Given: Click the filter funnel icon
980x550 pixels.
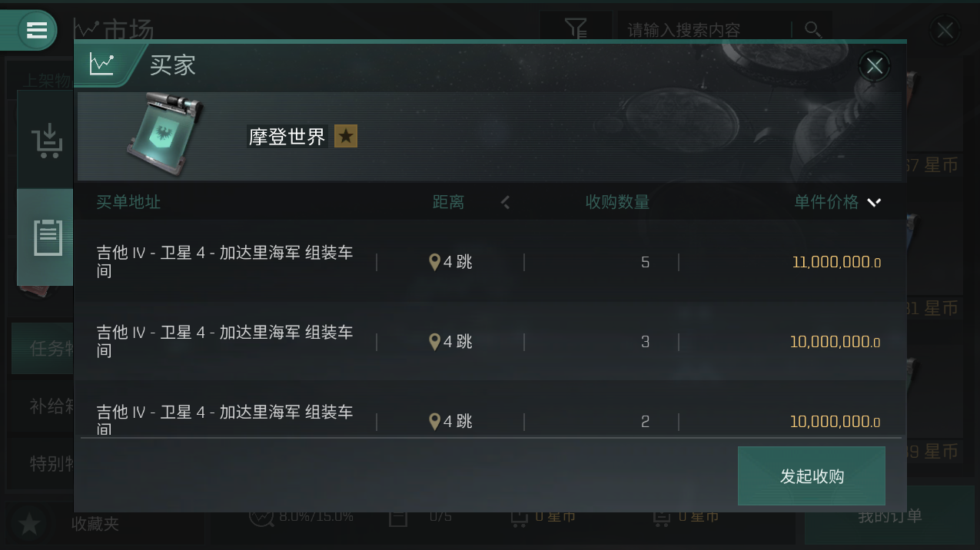Looking at the screenshot, I should point(576,30).
